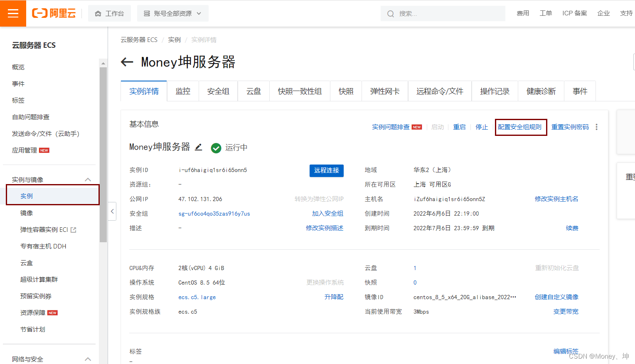Open 自助问题排查 in the sidebar
This screenshot has width=635, height=364.
pos(31,117)
